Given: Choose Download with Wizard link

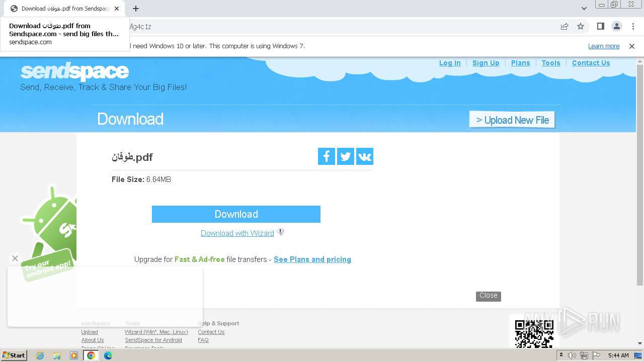Looking at the screenshot, I should [237, 233].
